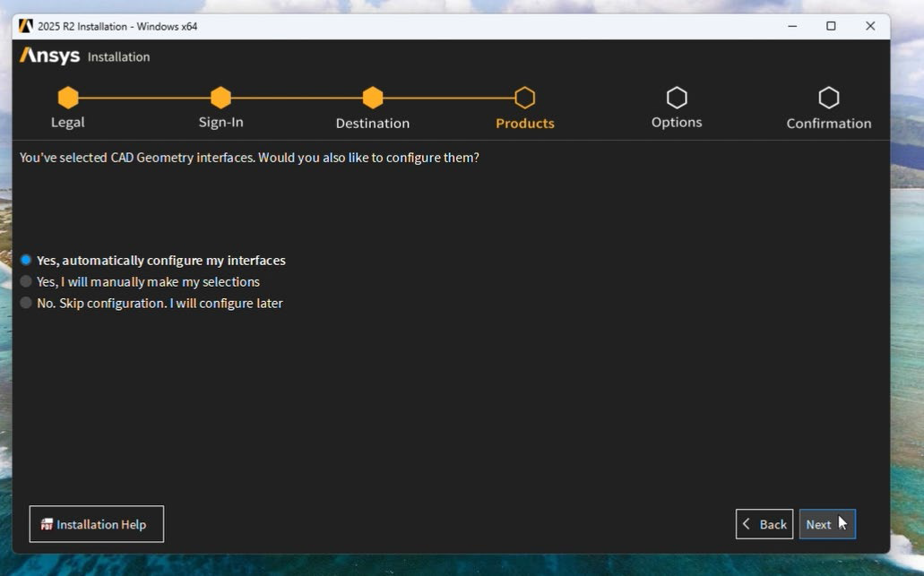Go Back to the previous step

click(x=764, y=524)
